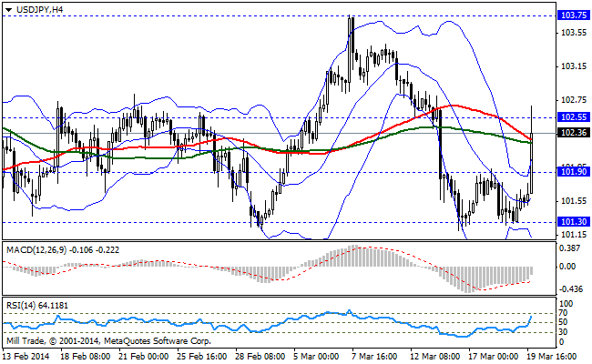Select the 13 Feb 2014 date label
The height and width of the screenshot is (364, 592).
click(x=26, y=356)
